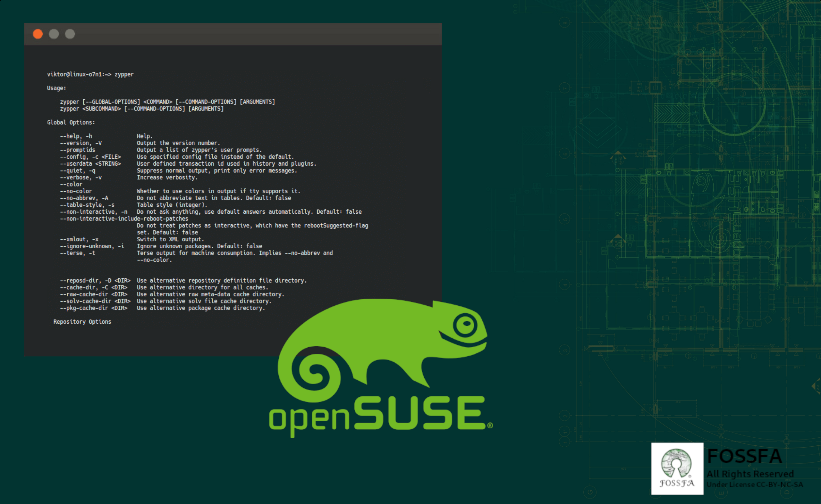
Task: Enable the --quiet, -q option entry
Action: pyautogui.click(x=77, y=170)
